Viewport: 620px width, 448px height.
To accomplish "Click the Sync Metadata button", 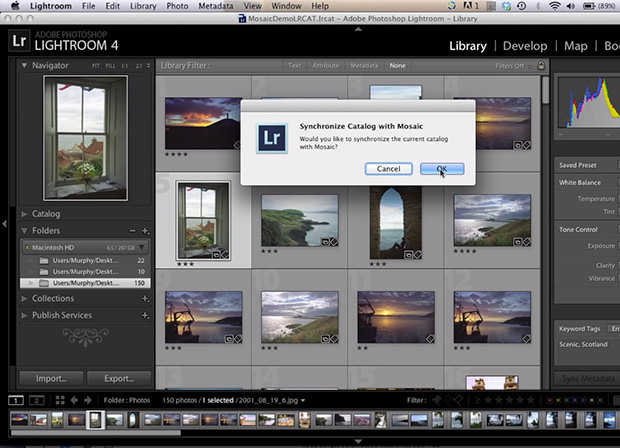I will 588,378.
